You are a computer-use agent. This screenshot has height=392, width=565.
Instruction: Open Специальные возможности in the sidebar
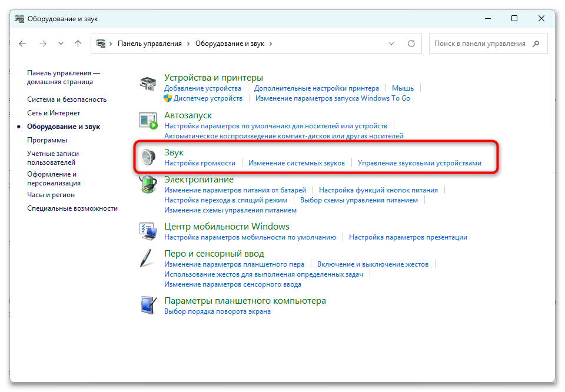[72, 208]
